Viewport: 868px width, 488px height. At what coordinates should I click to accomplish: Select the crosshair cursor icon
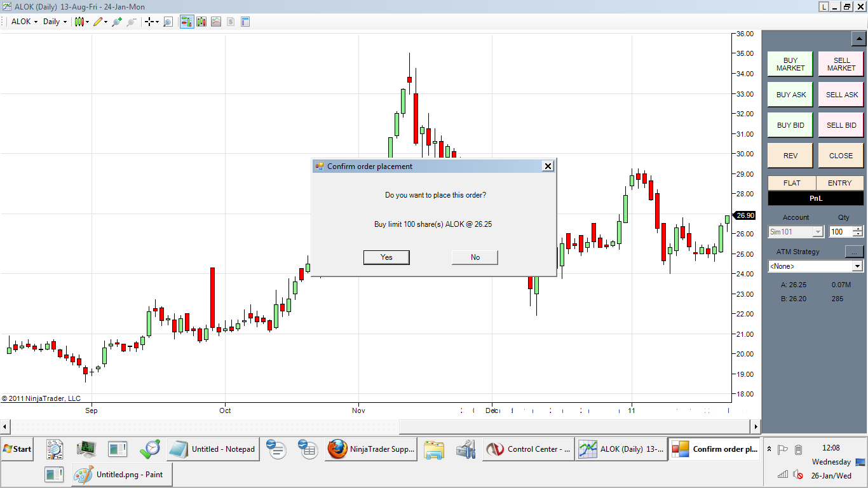[x=149, y=22]
